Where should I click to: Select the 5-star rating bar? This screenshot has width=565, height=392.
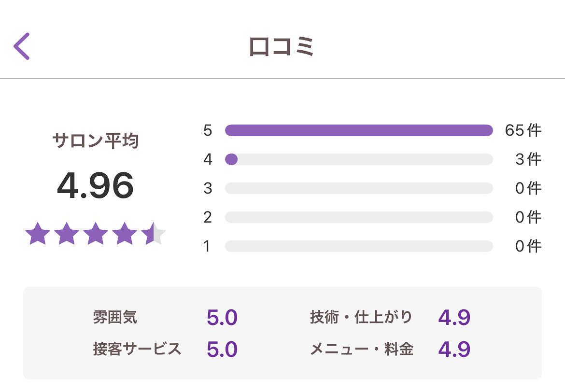[358, 130]
